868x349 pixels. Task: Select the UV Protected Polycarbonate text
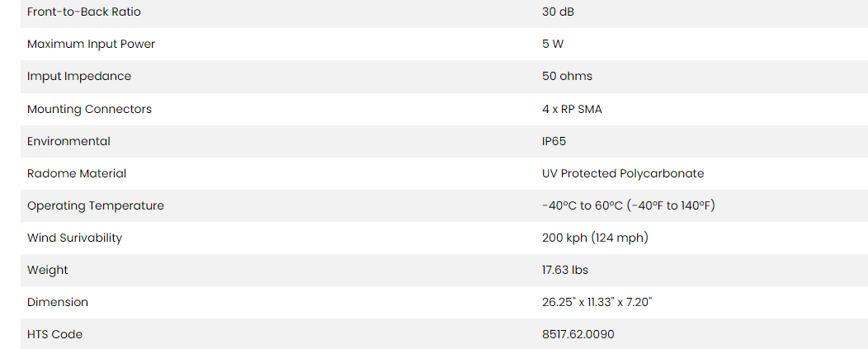(623, 173)
